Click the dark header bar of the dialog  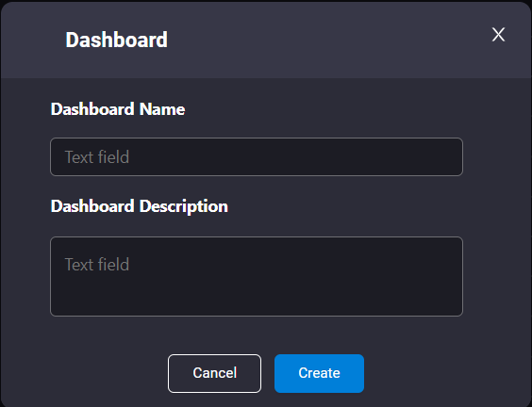[x=306, y=40]
